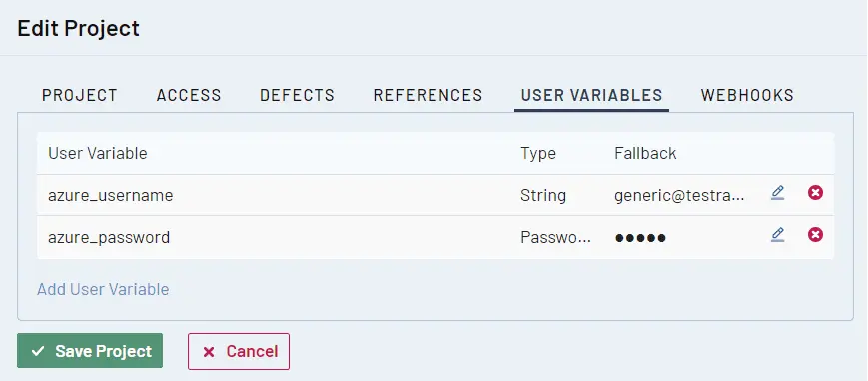This screenshot has height=381, width=868.
Task: Click the User Variable column header
Action: pos(98,153)
